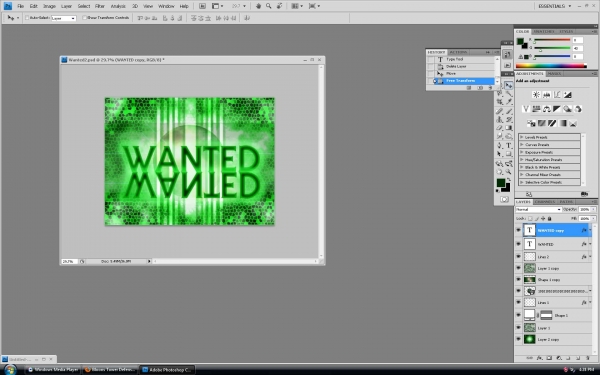Add a Channel Mixer adjustment
600x375 pixels.
point(578,109)
